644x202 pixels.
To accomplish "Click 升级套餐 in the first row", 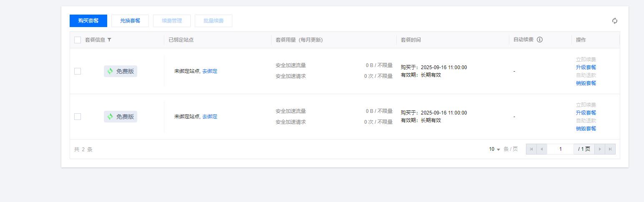I will 586,67.
